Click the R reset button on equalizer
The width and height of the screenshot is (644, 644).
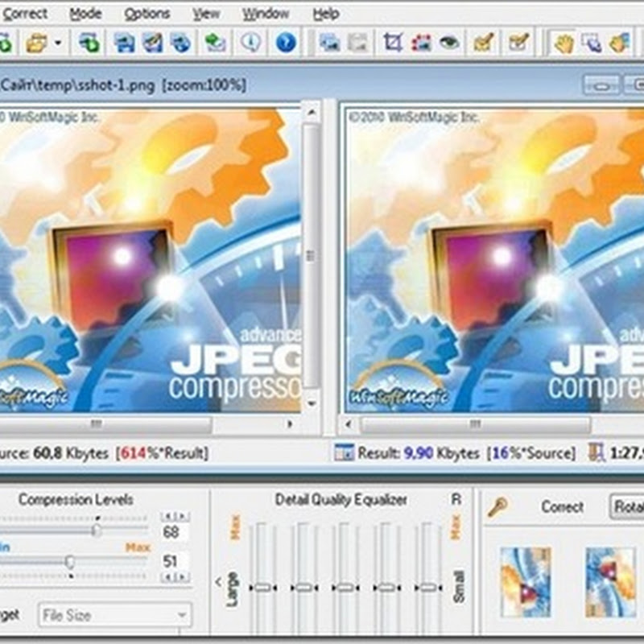(x=456, y=499)
